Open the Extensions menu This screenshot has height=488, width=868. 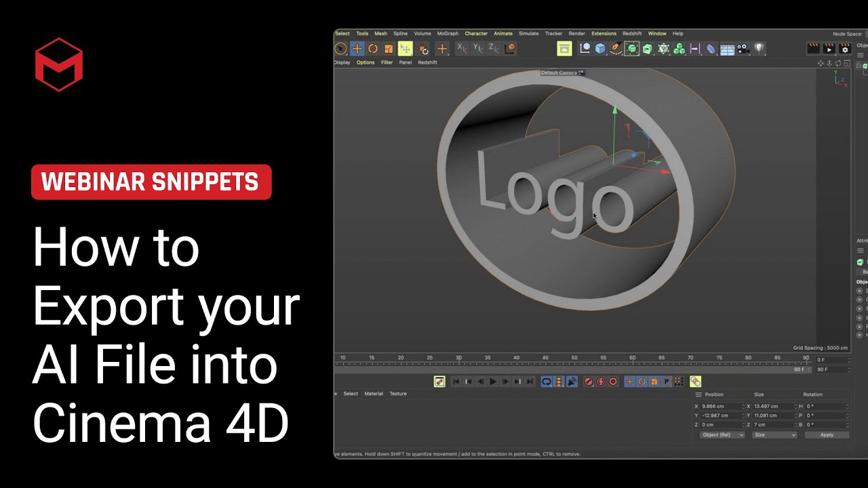(604, 33)
